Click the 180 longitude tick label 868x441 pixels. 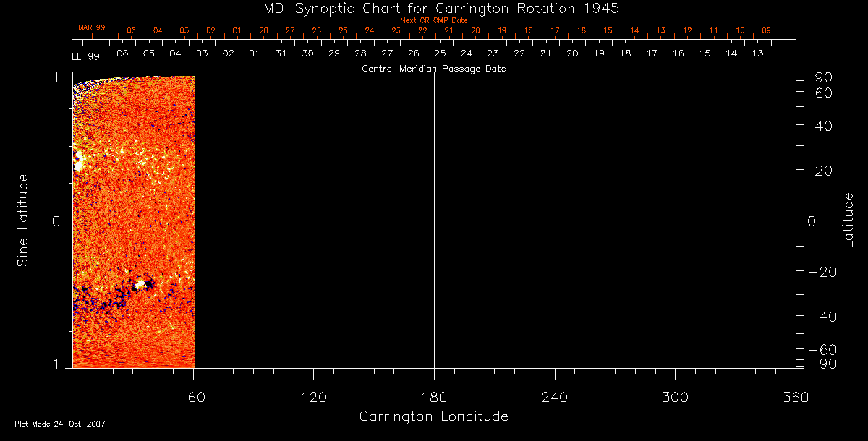coord(433,396)
